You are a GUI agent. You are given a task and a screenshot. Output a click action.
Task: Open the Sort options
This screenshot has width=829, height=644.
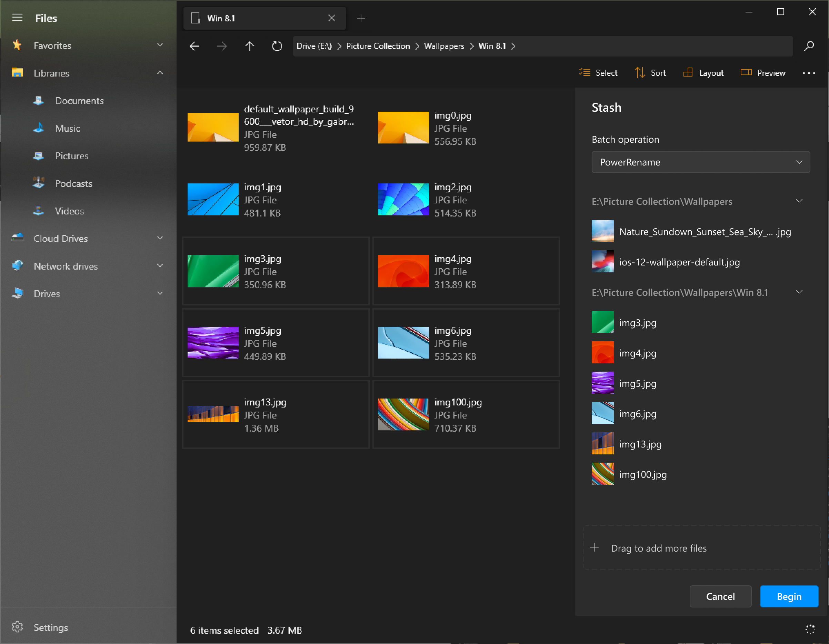(651, 73)
